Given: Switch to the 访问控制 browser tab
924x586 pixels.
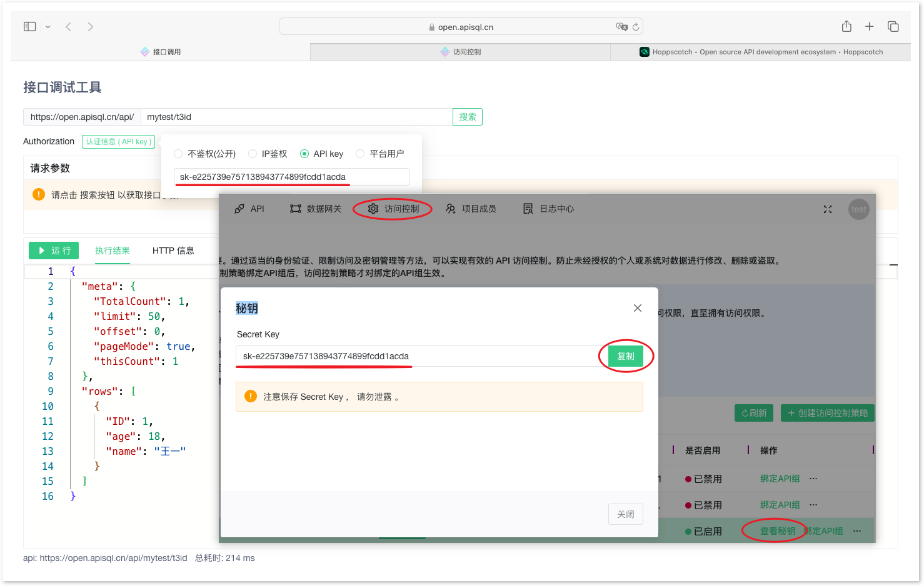Looking at the screenshot, I should click(x=460, y=52).
